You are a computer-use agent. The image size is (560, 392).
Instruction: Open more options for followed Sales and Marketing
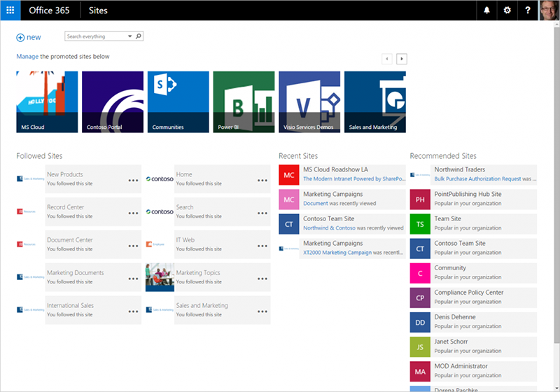(262, 311)
